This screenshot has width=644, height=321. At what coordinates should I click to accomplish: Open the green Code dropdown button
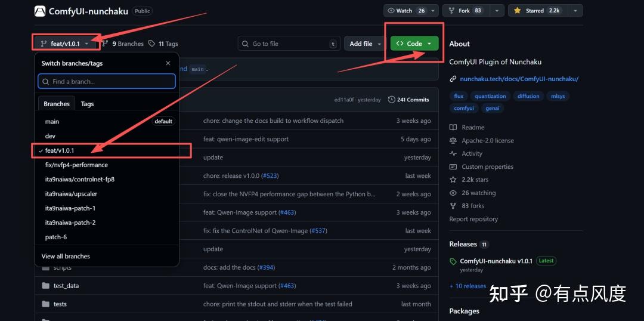[414, 44]
